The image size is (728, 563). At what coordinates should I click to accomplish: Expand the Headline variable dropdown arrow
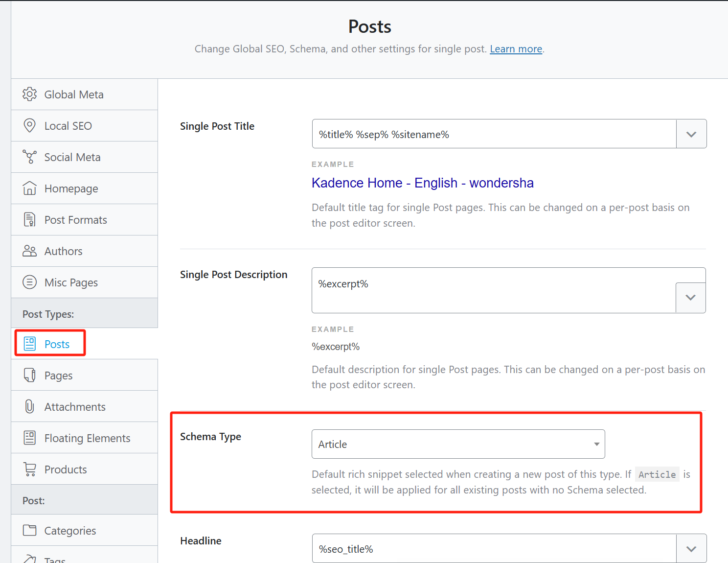click(x=691, y=549)
